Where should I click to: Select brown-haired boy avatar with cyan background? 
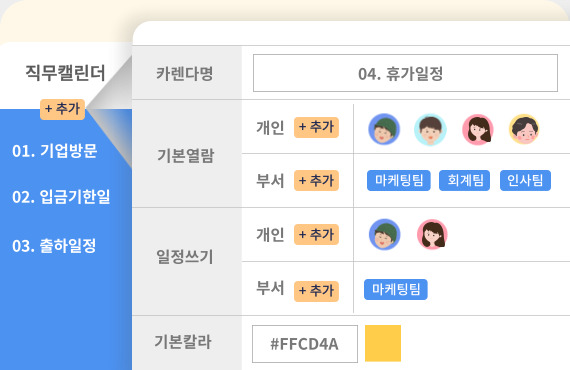tap(430, 129)
